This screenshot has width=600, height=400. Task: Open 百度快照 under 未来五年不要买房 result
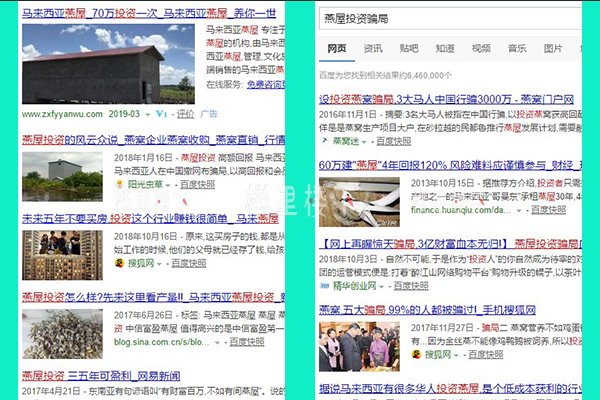click(189, 263)
